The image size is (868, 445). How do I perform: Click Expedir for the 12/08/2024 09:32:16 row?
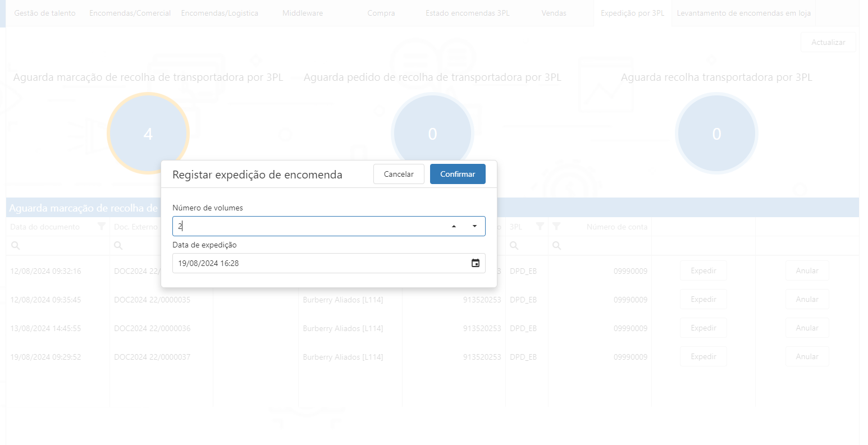point(703,270)
